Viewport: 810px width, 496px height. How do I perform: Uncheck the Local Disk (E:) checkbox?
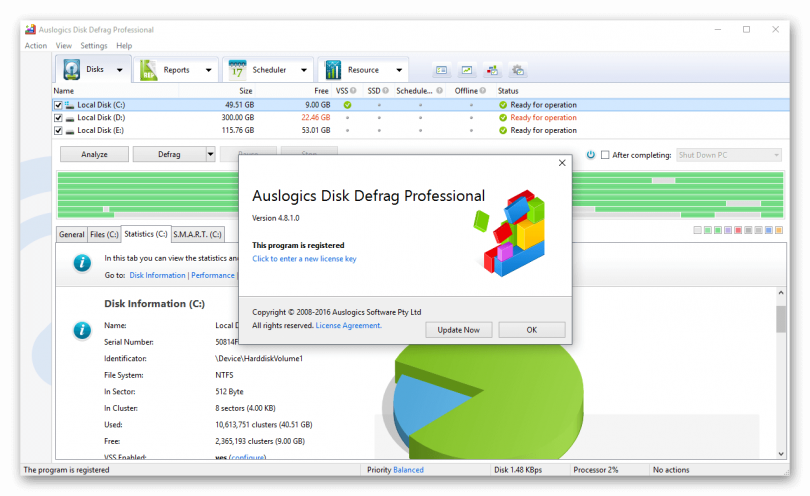58,131
